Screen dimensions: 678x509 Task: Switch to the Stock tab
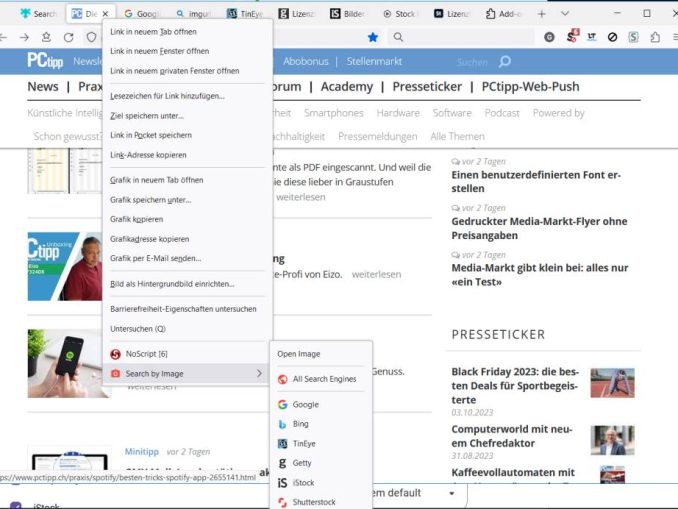pyautogui.click(x=399, y=14)
